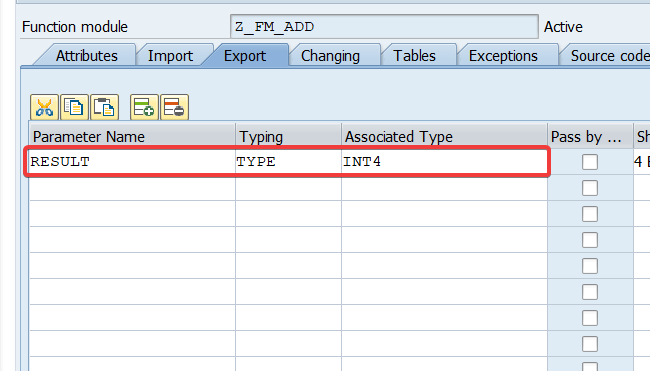Click the Copy icon in toolbar
Viewport: 650px width, 371px height.
click(74, 107)
